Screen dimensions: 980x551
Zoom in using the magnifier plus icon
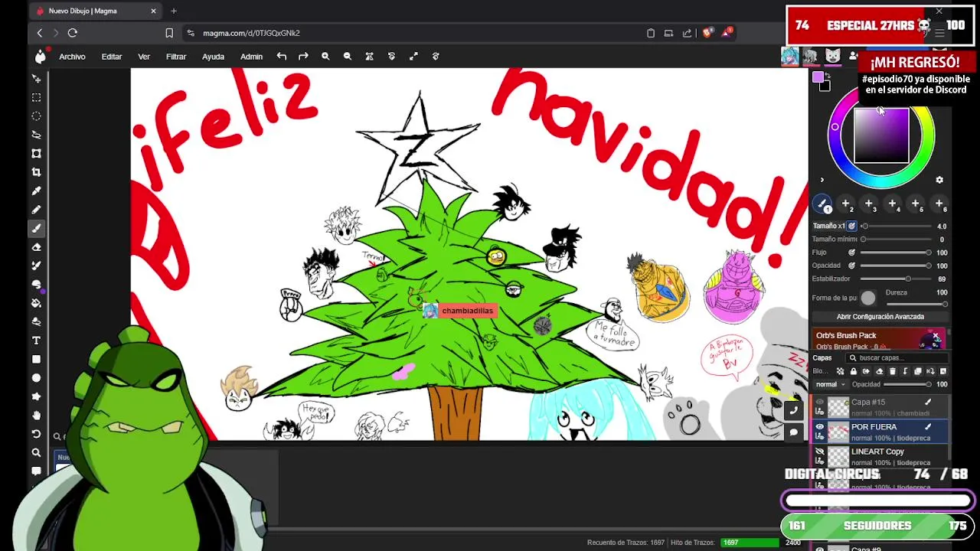(x=325, y=56)
